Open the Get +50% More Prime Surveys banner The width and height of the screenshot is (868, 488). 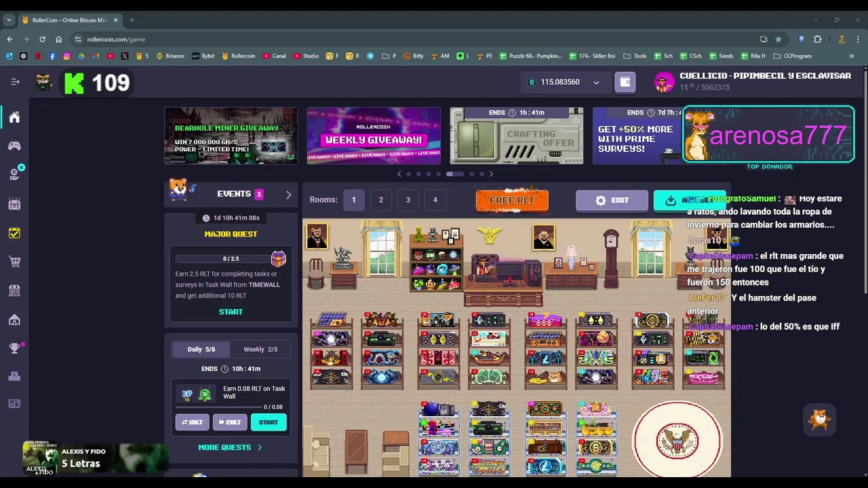(637, 136)
